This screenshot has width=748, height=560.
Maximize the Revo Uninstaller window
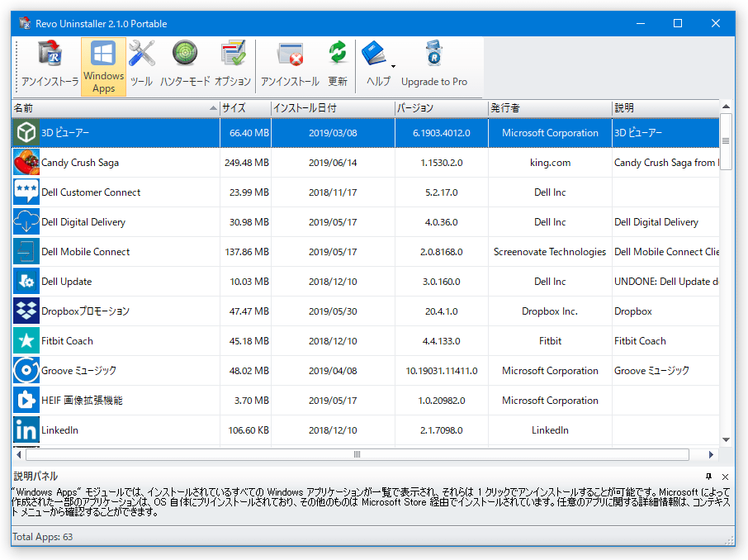point(677,23)
